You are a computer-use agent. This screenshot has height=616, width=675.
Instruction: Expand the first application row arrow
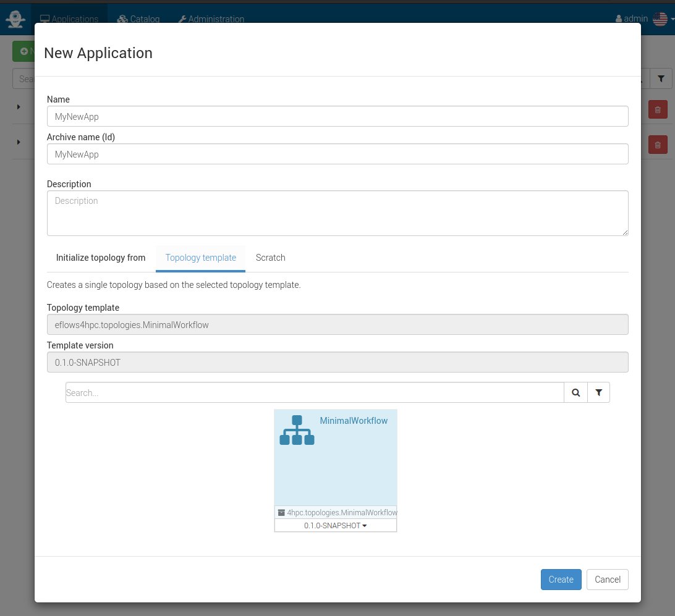point(19,107)
